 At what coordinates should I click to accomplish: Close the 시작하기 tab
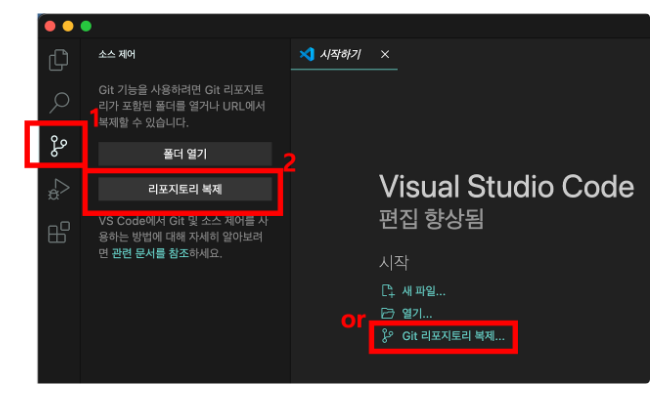pyautogui.click(x=385, y=54)
